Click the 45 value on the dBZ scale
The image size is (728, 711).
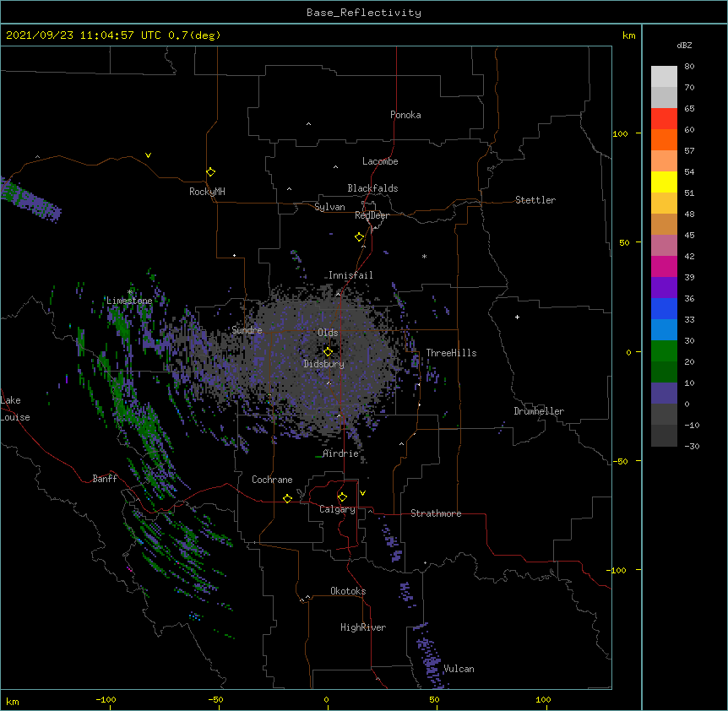pos(689,235)
